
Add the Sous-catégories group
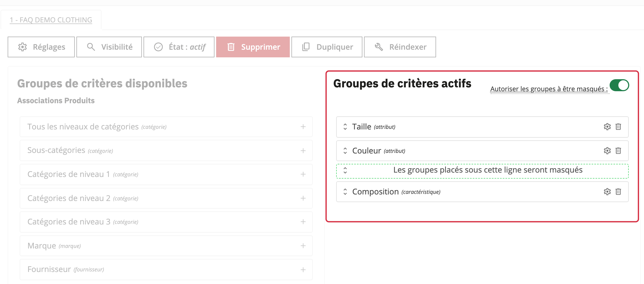303,151
